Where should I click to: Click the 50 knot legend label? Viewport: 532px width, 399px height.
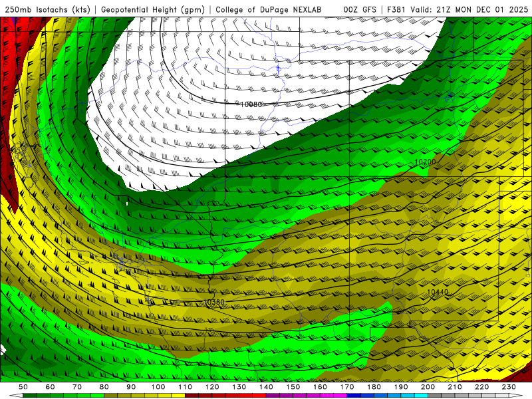coord(23,387)
